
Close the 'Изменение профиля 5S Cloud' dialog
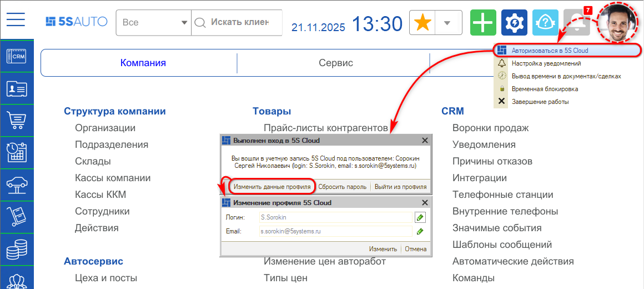click(425, 202)
